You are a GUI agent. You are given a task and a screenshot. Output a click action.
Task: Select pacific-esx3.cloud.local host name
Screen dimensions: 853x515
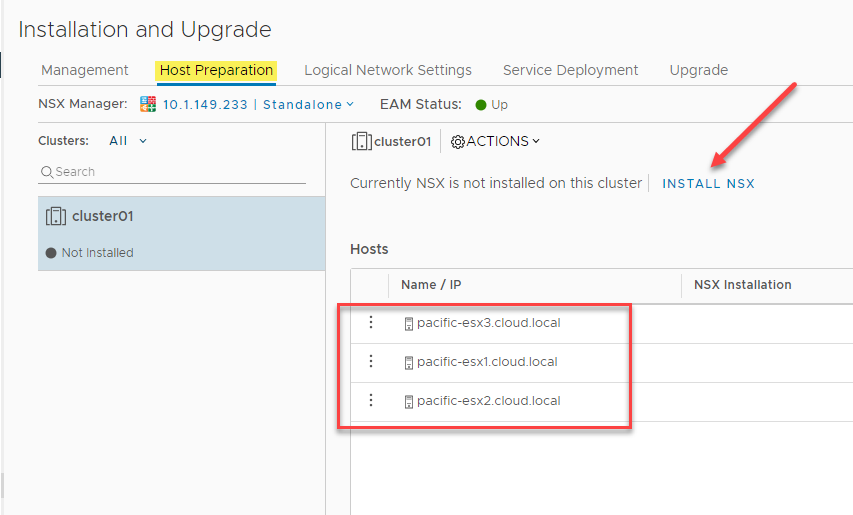pyautogui.click(x=489, y=323)
